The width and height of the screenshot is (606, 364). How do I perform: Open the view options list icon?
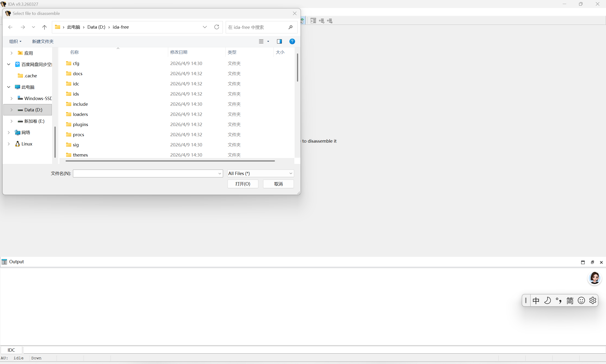point(261,41)
